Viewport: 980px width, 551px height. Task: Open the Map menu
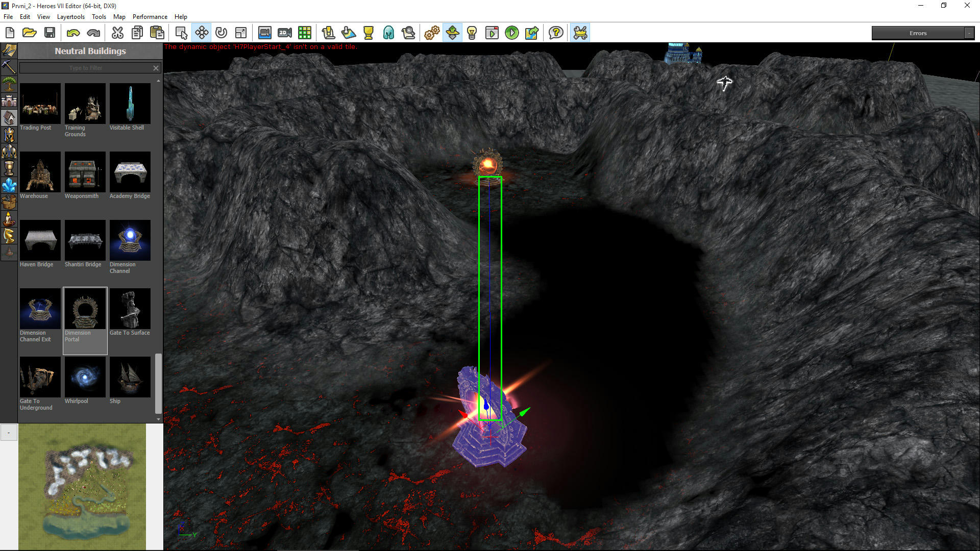[x=119, y=17]
